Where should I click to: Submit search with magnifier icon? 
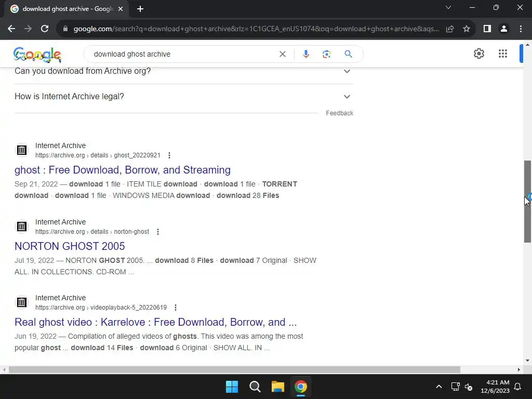coord(348,54)
